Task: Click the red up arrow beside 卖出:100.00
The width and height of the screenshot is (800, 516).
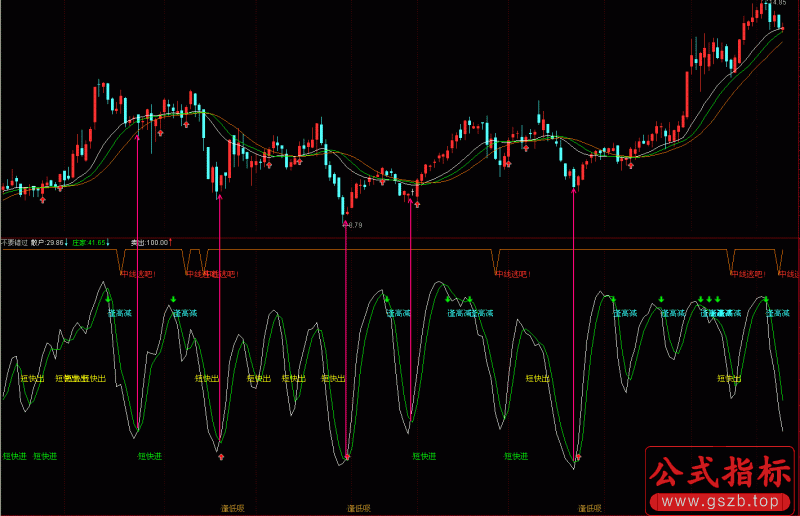Action: point(172,242)
